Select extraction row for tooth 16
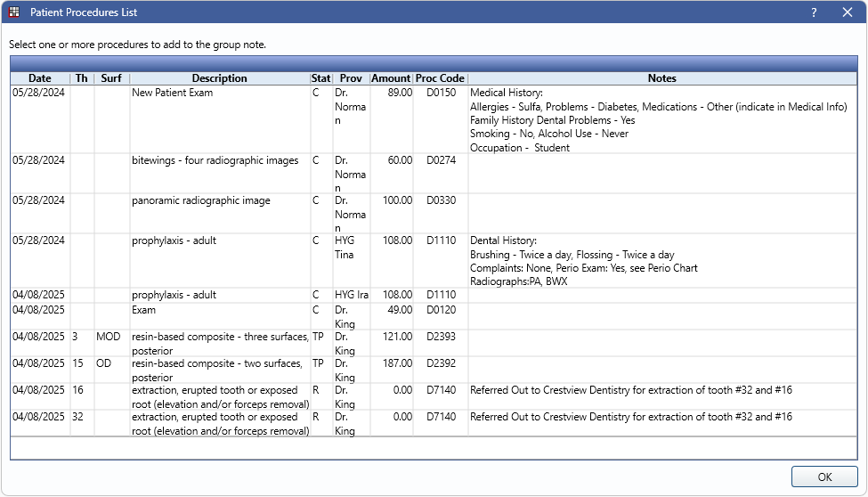The height and width of the screenshot is (497, 868). [x=219, y=390]
